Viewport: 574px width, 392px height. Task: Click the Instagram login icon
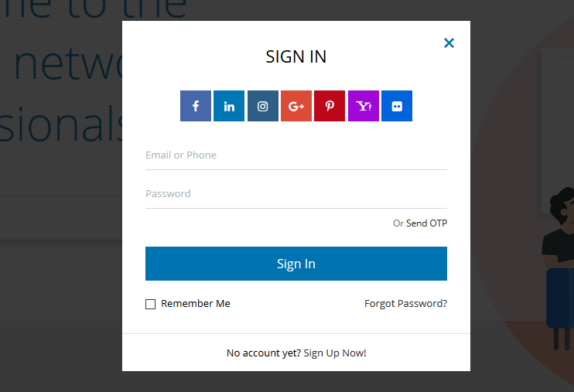pos(263,106)
